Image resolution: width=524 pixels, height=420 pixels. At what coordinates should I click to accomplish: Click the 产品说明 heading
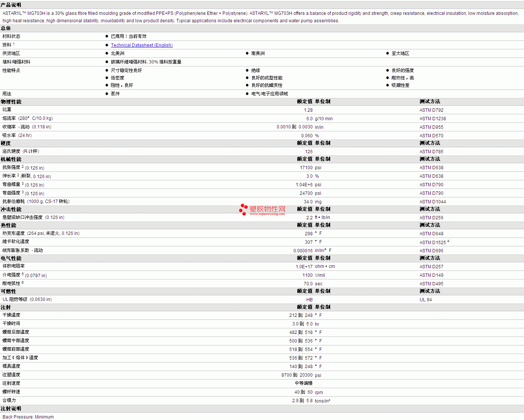11,5
